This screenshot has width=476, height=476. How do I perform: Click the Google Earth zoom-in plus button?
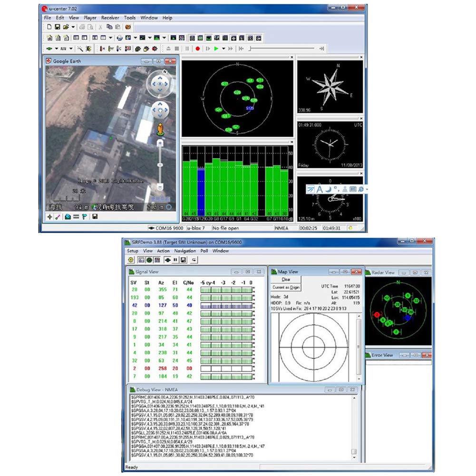coord(160,142)
